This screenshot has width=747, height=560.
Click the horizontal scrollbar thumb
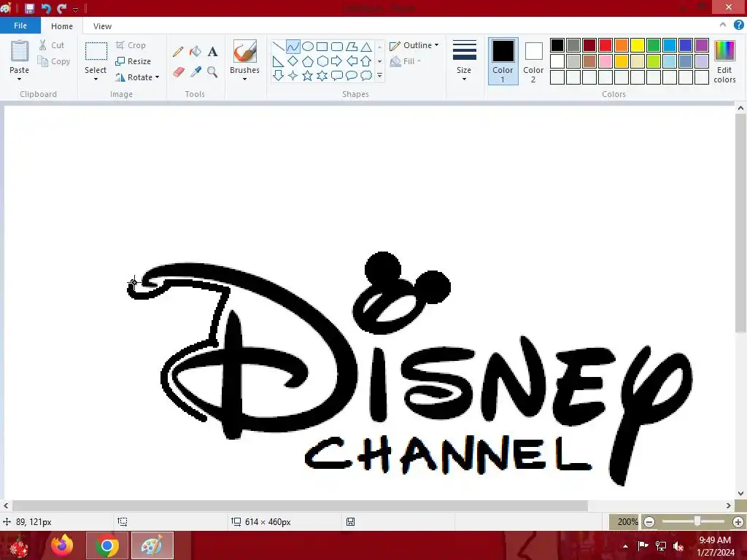300,505
